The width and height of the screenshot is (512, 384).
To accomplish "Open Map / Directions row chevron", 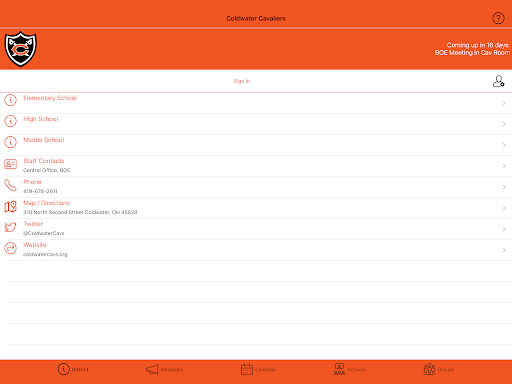I will 504,208.
